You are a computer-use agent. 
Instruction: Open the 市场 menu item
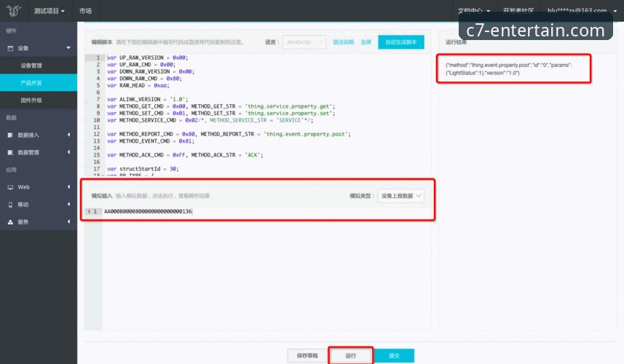(85, 11)
